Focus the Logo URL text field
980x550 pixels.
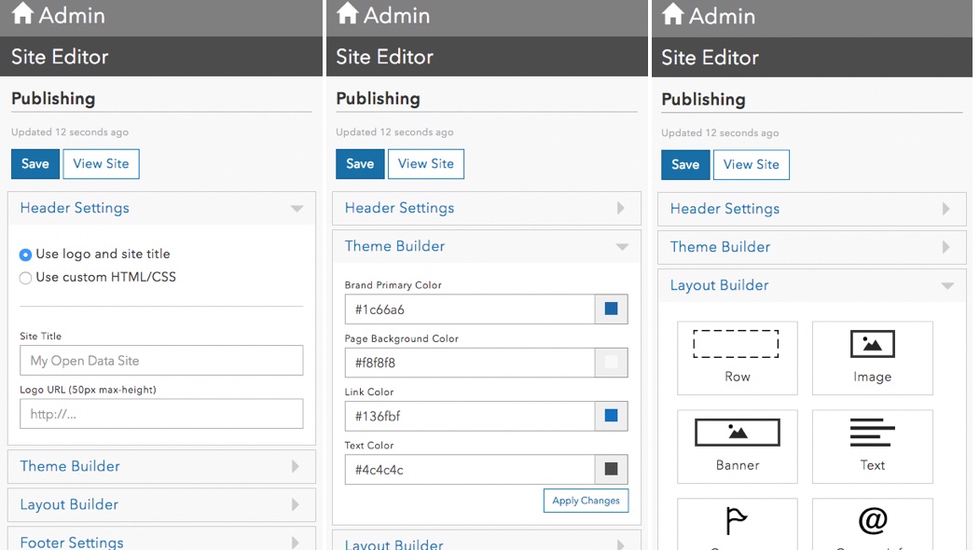161,414
